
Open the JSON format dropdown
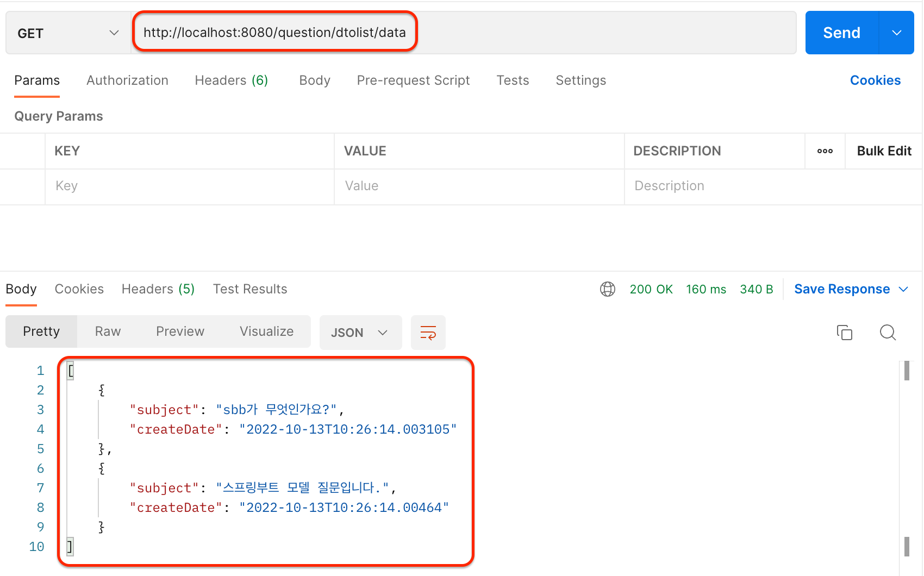pos(360,333)
